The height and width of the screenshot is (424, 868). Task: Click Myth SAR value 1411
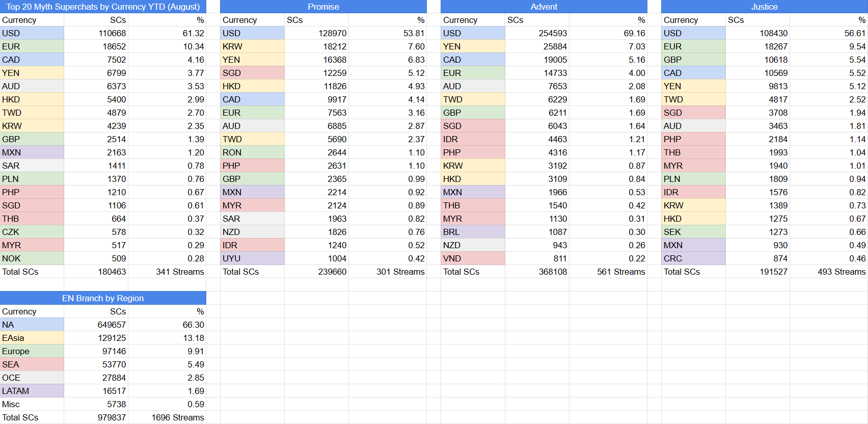click(x=96, y=166)
